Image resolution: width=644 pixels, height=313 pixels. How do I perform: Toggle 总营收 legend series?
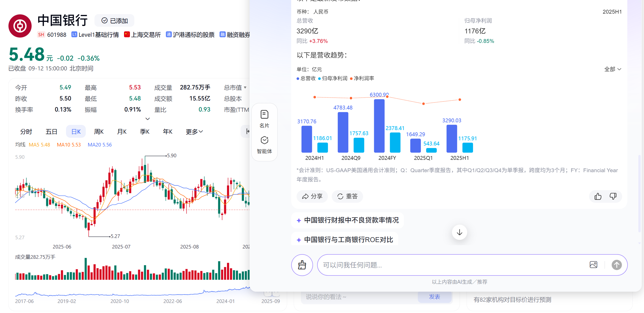point(306,78)
